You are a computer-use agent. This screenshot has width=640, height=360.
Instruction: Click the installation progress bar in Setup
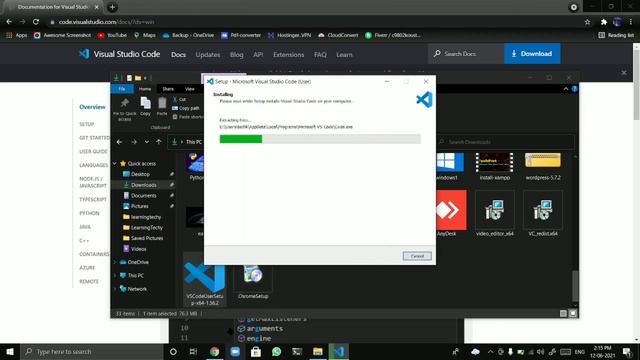320,139
